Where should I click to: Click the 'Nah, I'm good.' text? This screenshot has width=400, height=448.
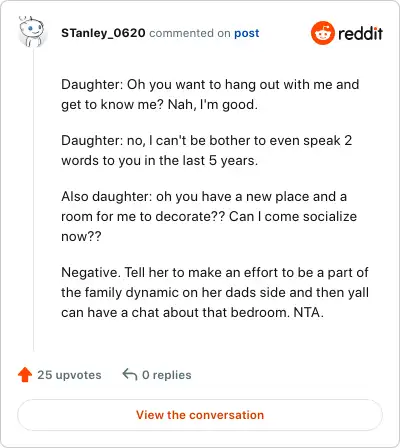213,105
